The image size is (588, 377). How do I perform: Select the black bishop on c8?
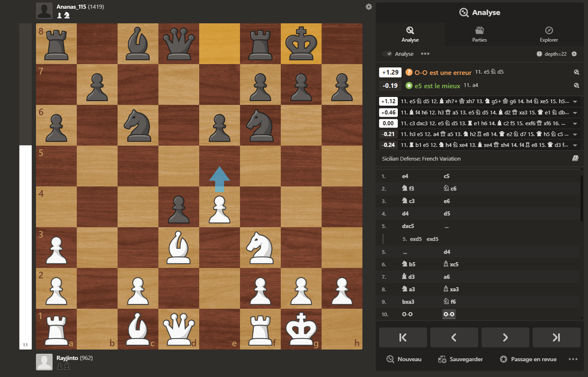point(138,44)
